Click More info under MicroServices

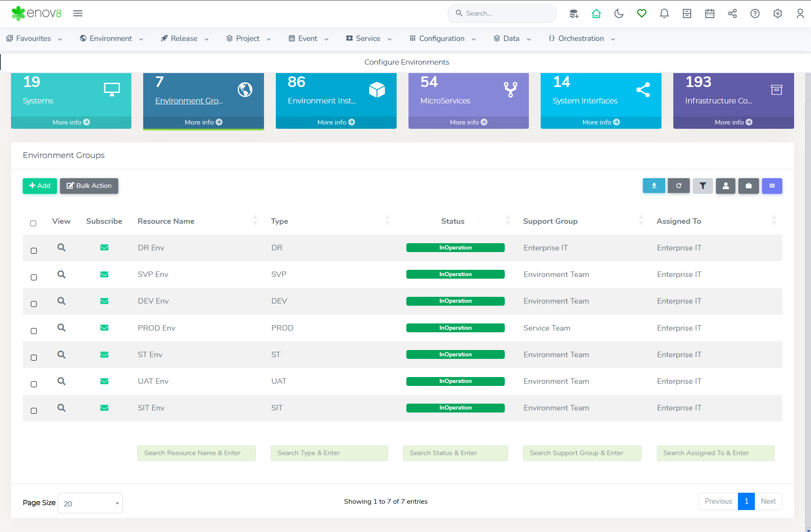tap(468, 122)
